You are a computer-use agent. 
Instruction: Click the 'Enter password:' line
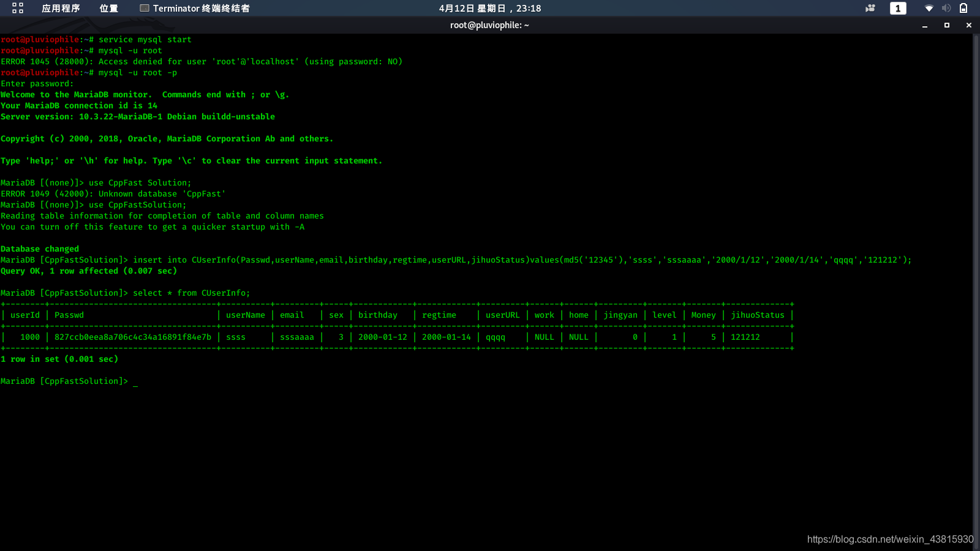(x=37, y=84)
